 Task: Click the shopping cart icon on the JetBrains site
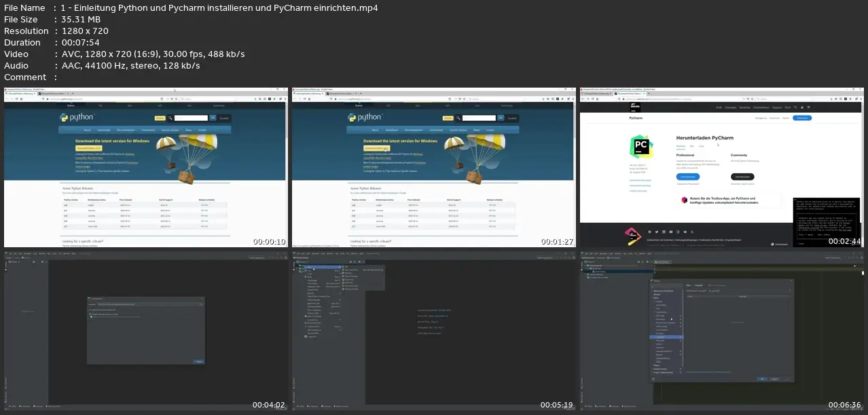(x=808, y=107)
